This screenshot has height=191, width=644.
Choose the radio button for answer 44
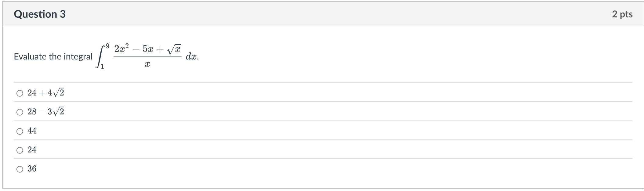[20, 132]
